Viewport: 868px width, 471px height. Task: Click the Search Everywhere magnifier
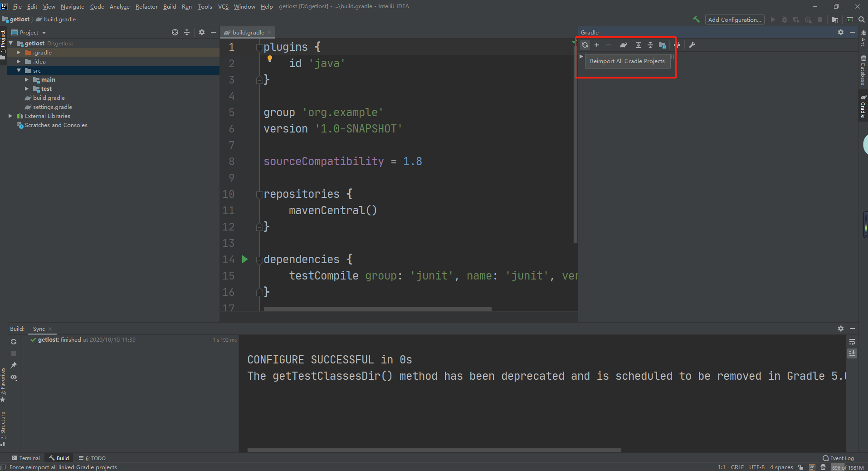pos(862,20)
